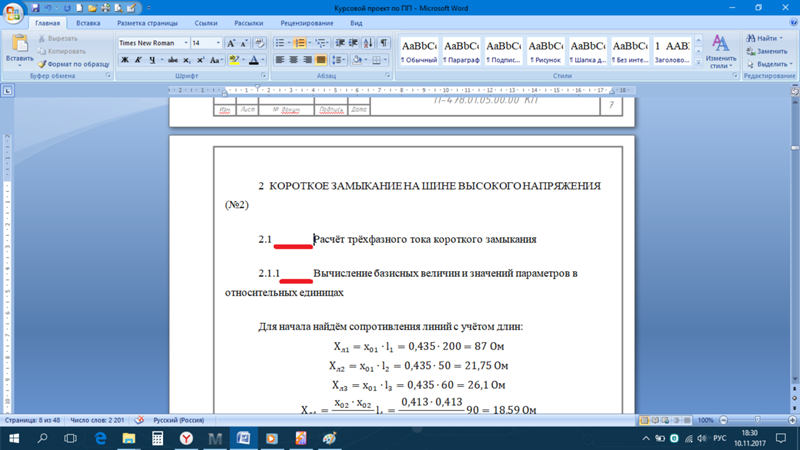The height and width of the screenshot is (450, 800).
Task: Click the zoom slider in the status bar
Action: [x=758, y=420]
